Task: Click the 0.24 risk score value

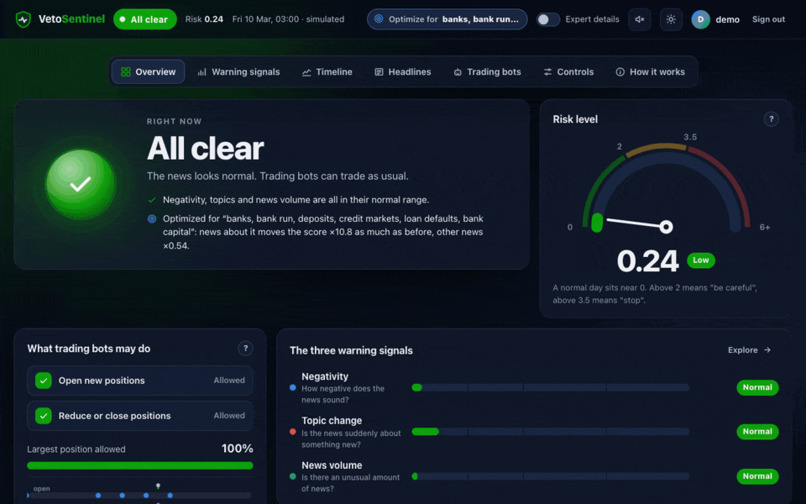Action: coord(648,261)
